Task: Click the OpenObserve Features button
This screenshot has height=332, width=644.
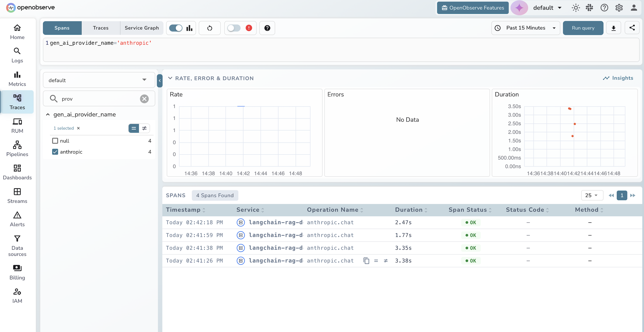Action: (x=473, y=8)
